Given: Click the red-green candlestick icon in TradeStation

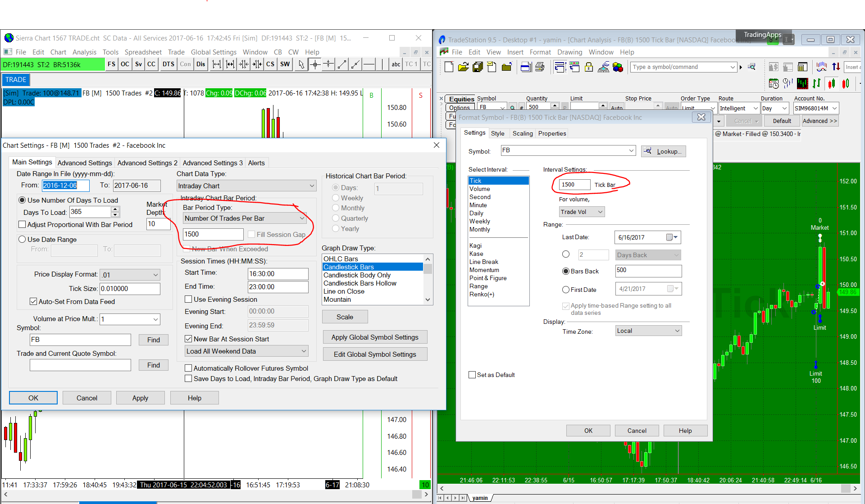Looking at the screenshot, I should pos(831,83).
